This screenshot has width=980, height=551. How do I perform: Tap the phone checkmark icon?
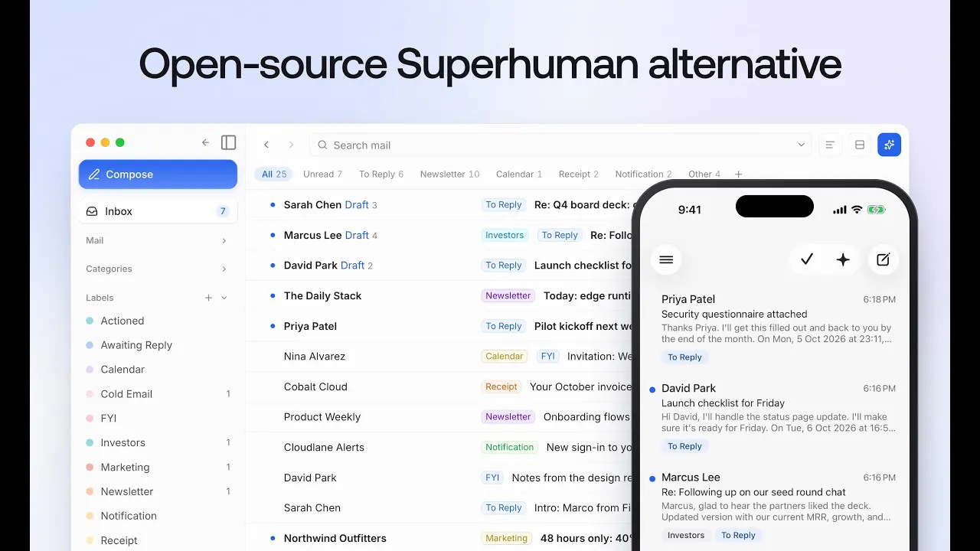(806, 259)
